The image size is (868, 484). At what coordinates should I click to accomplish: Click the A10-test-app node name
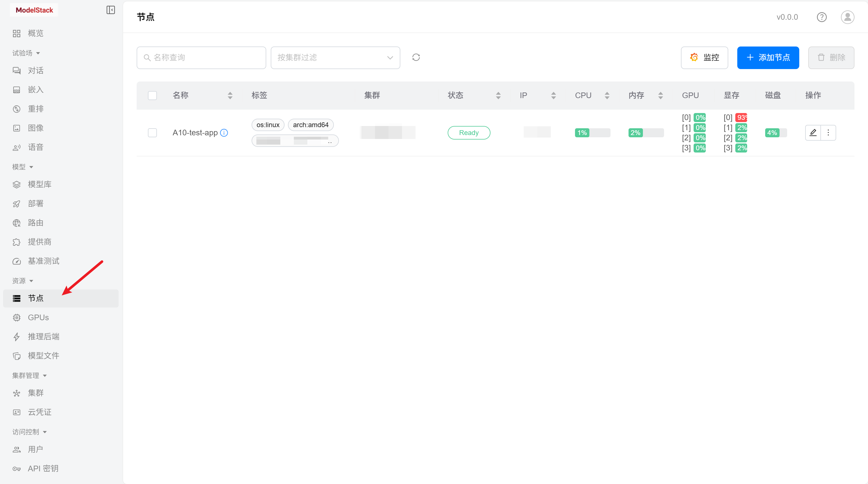tap(195, 133)
